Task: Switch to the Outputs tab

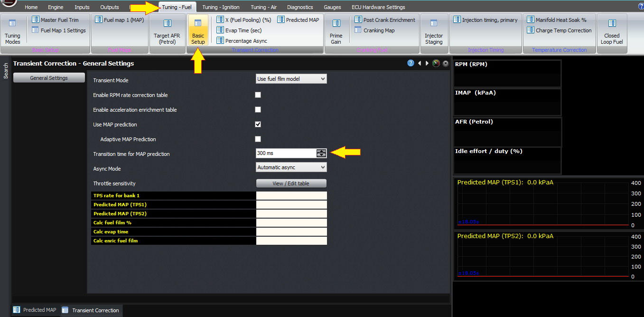Action: (x=110, y=7)
